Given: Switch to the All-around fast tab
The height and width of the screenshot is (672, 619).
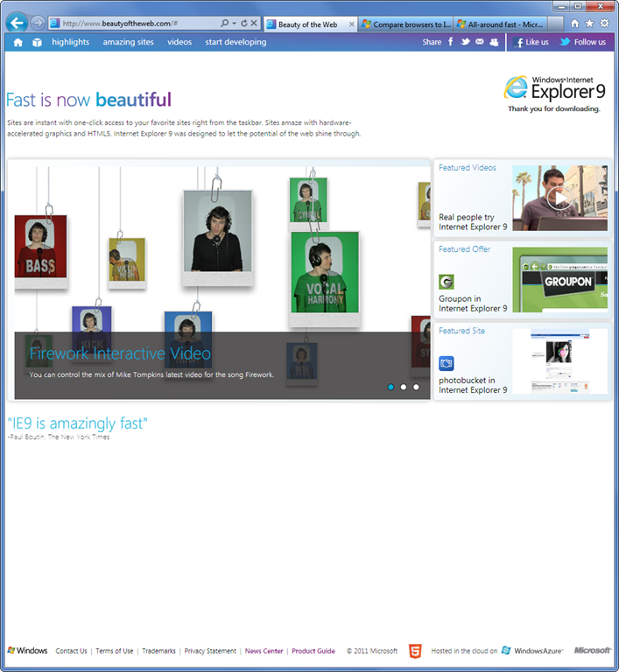Looking at the screenshot, I should tap(500, 24).
